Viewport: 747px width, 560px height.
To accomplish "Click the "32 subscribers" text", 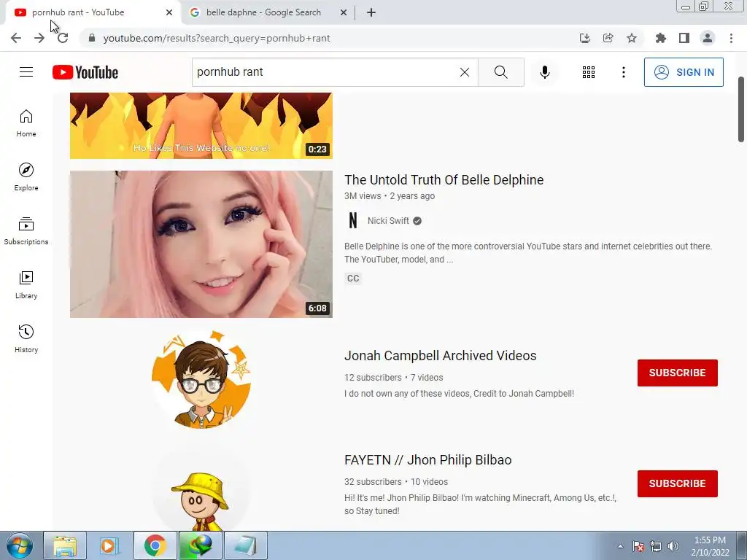I will [373, 481].
